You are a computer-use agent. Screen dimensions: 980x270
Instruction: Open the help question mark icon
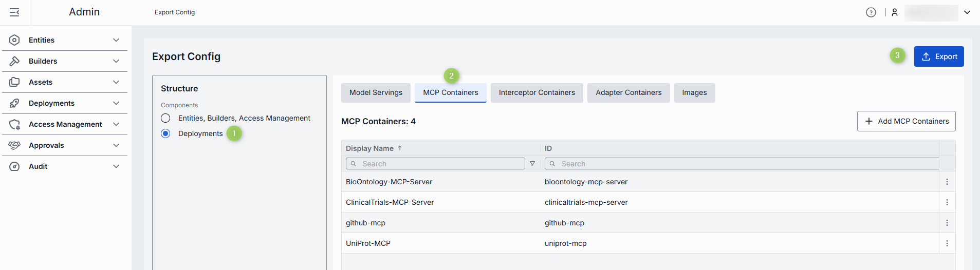(x=871, y=12)
